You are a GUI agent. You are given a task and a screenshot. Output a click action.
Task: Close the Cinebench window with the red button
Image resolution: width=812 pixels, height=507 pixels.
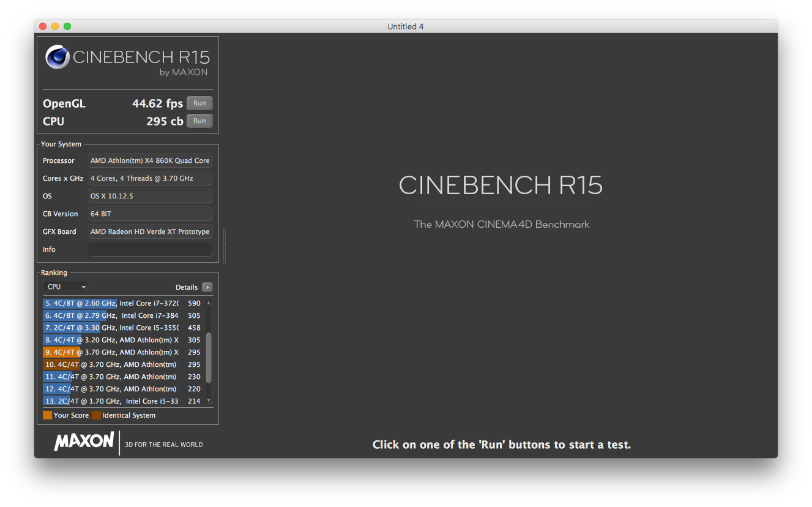pos(43,26)
